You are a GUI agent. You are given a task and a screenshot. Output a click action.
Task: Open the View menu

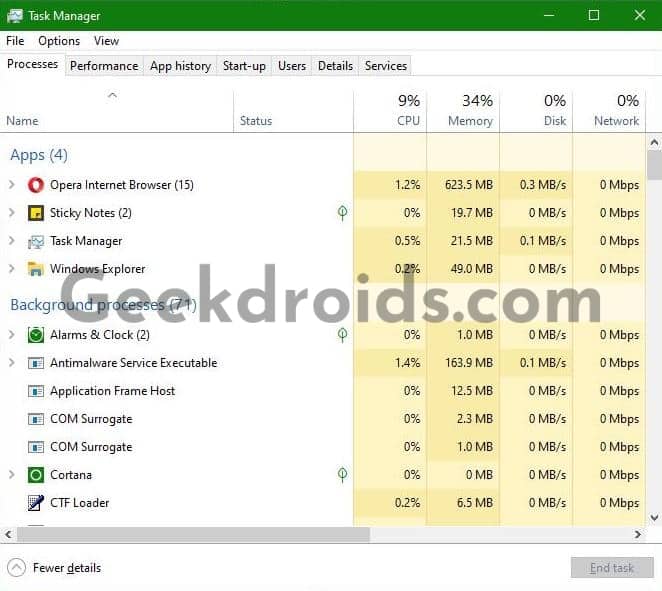(106, 41)
